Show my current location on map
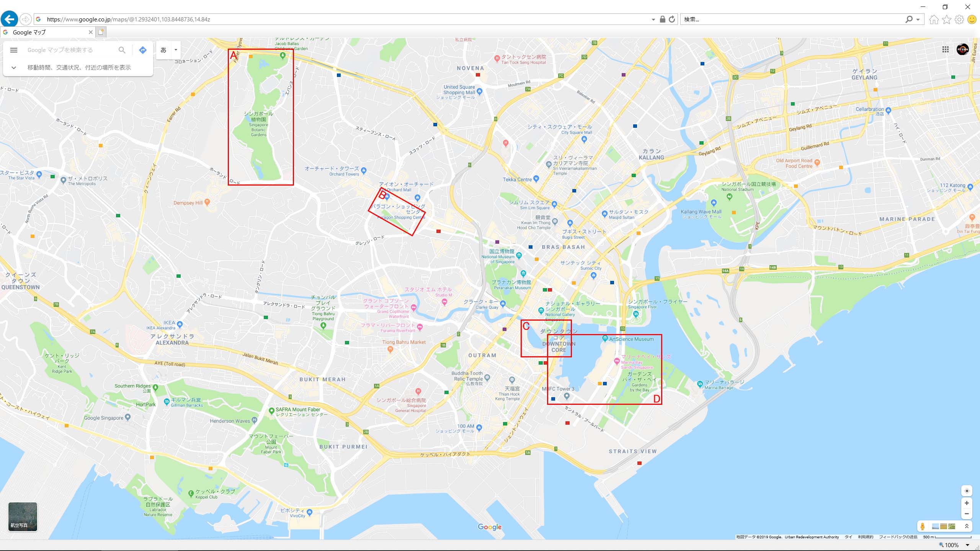The height and width of the screenshot is (551, 980). click(967, 491)
